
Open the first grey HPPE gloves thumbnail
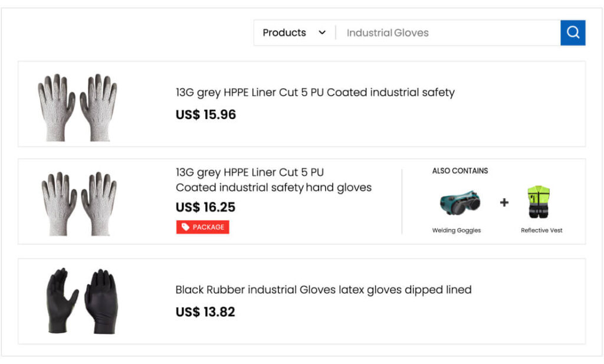coord(77,106)
